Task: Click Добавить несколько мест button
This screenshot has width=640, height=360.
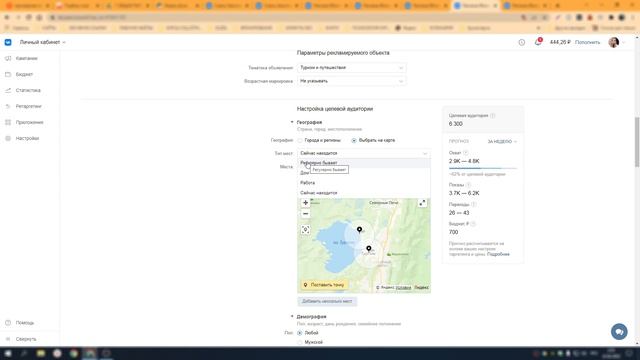Action: [327, 301]
